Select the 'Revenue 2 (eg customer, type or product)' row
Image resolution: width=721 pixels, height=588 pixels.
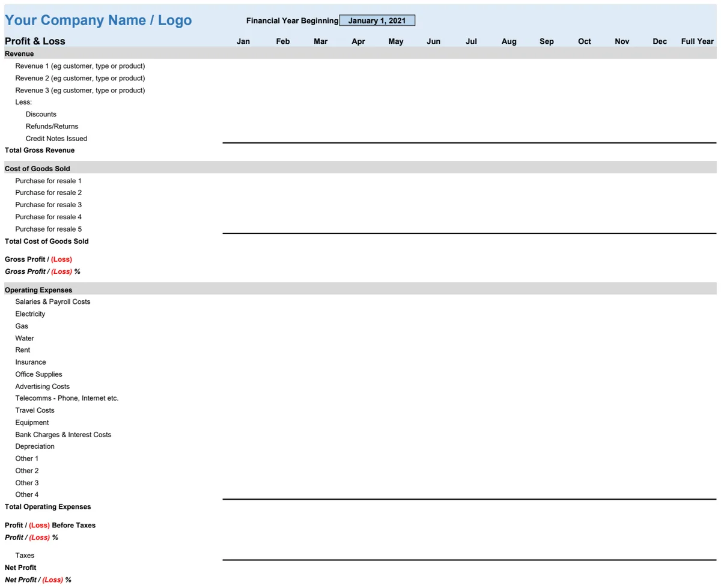tap(80, 78)
